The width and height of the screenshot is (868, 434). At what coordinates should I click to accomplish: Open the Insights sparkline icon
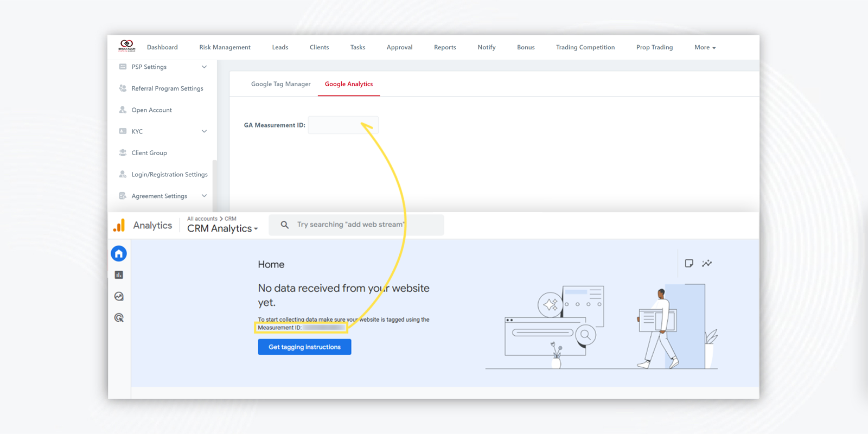[x=707, y=264]
